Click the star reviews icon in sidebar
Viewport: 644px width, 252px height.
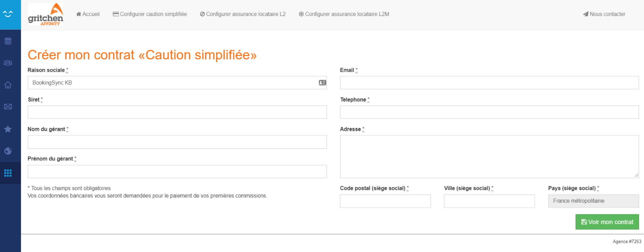pos(8,129)
